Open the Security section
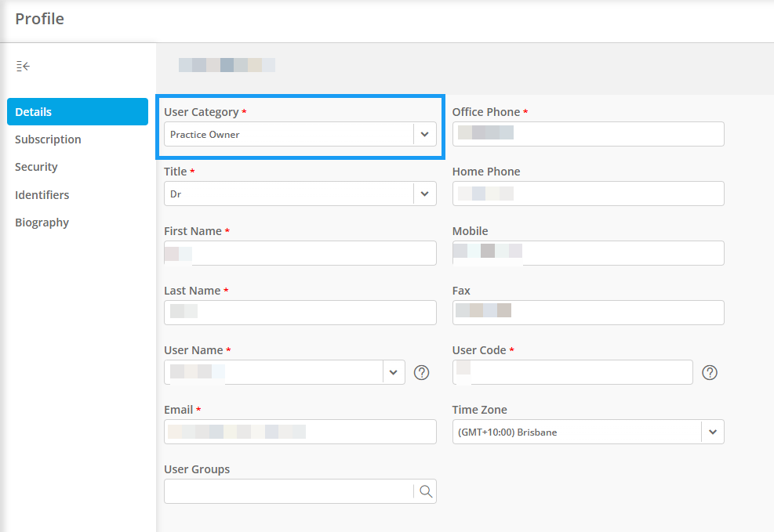Viewport: 774px width, 532px height. click(36, 167)
